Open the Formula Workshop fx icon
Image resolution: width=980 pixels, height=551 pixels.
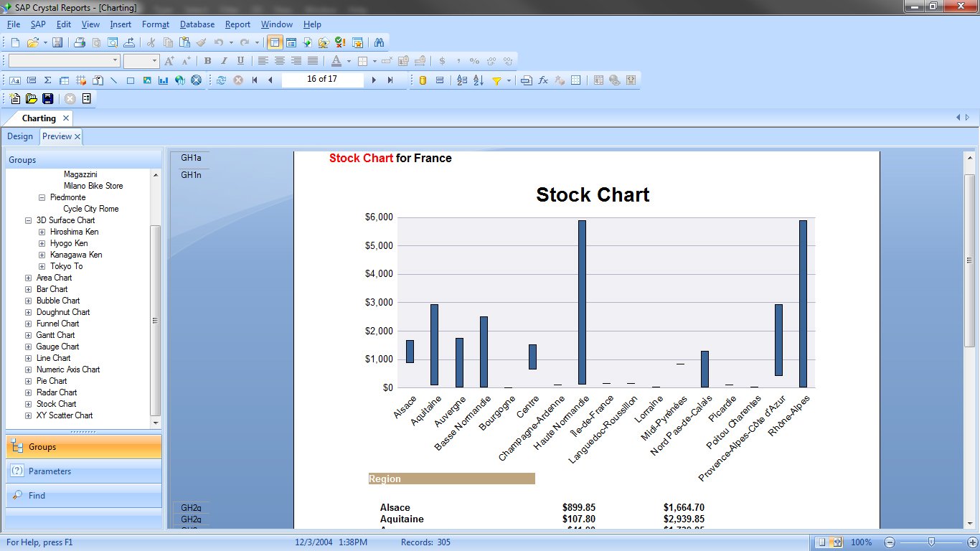(543, 80)
